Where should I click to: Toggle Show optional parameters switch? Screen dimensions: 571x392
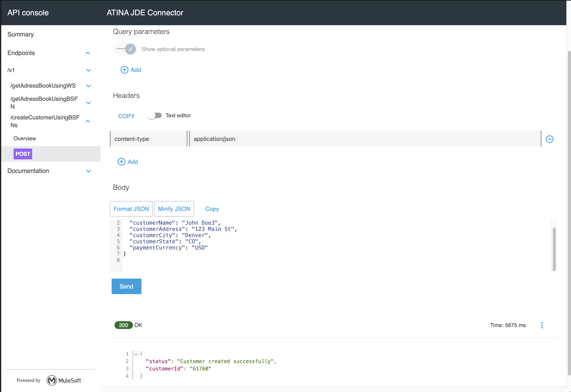tap(126, 49)
